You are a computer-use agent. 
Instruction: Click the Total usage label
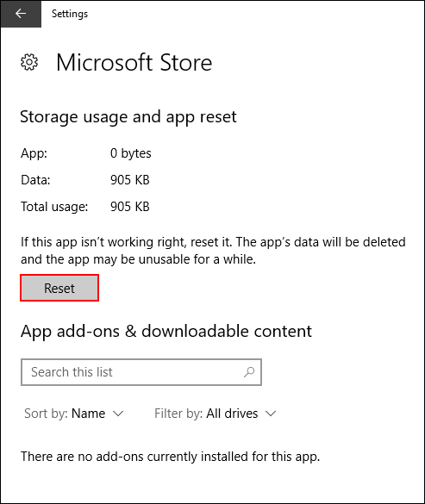[x=54, y=207]
